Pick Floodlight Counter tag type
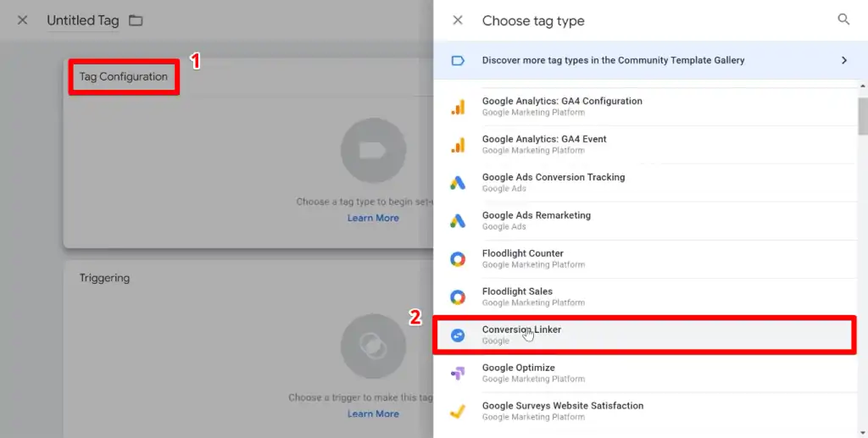Image resolution: width=868 pixels, height=438 pixels. click(x=645, y=259)
